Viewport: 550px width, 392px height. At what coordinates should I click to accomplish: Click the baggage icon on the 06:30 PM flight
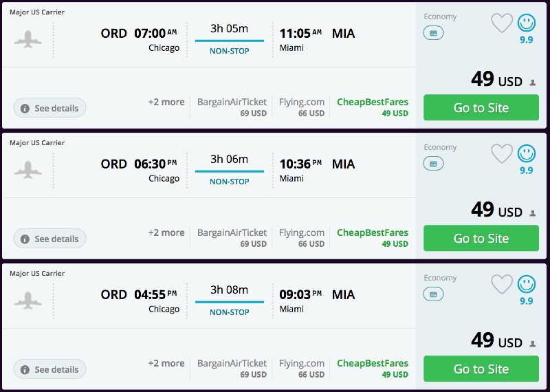point(433,164)
